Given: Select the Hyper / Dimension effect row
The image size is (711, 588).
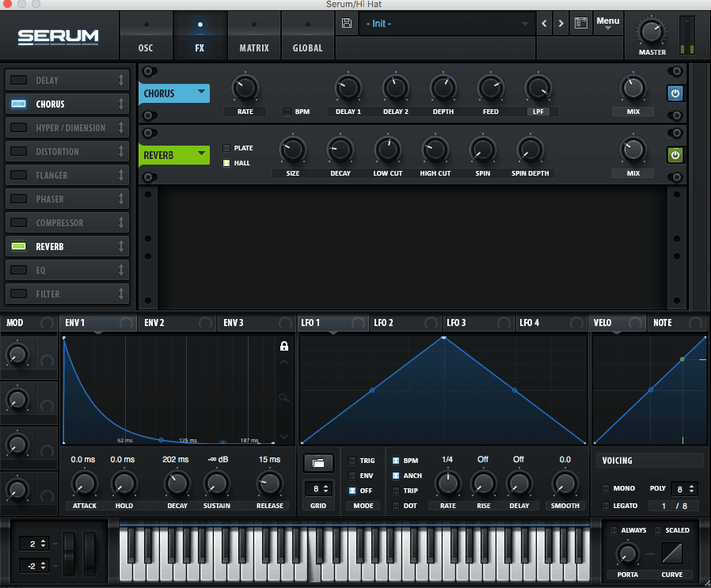Looking at the screenshot, I should (x=67, y=128).
